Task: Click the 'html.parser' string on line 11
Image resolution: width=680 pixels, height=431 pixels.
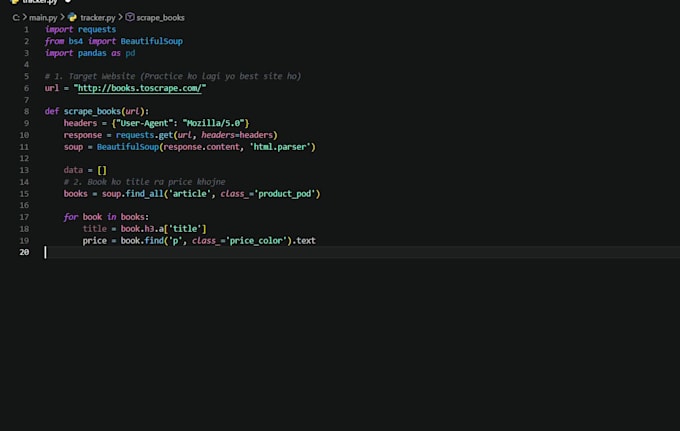Action: pos(282,147)
